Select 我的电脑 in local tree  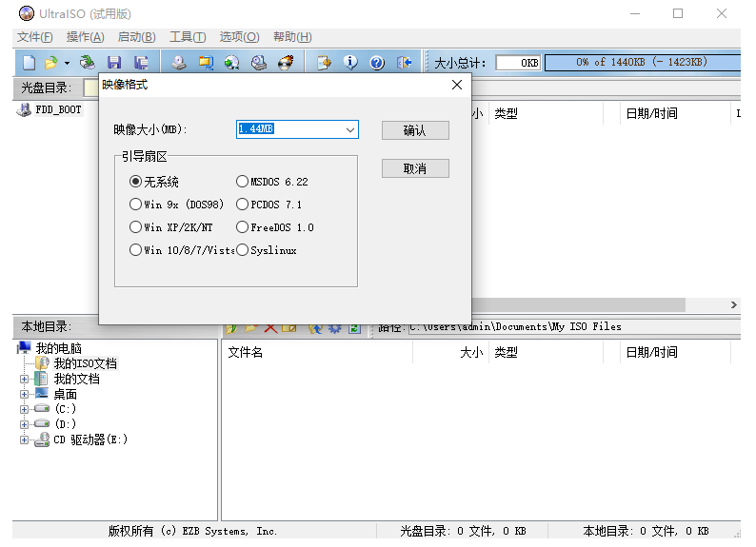tap(58, 348)
